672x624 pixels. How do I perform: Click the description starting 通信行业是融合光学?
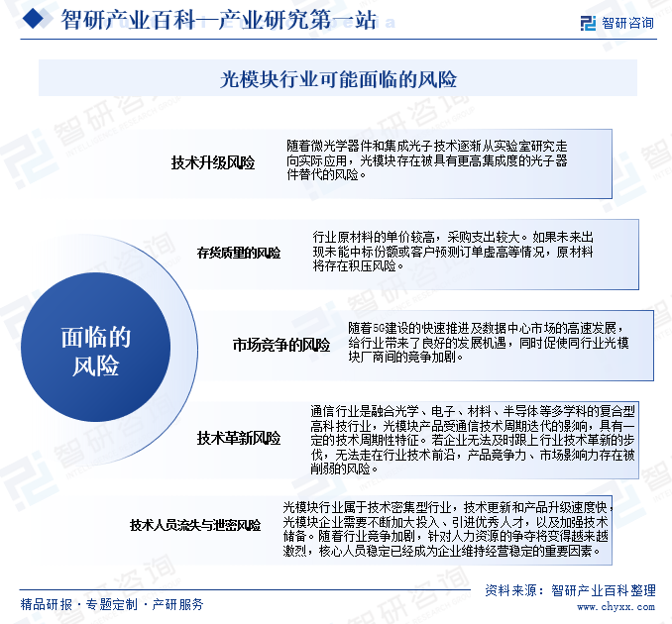pos(473,440)
